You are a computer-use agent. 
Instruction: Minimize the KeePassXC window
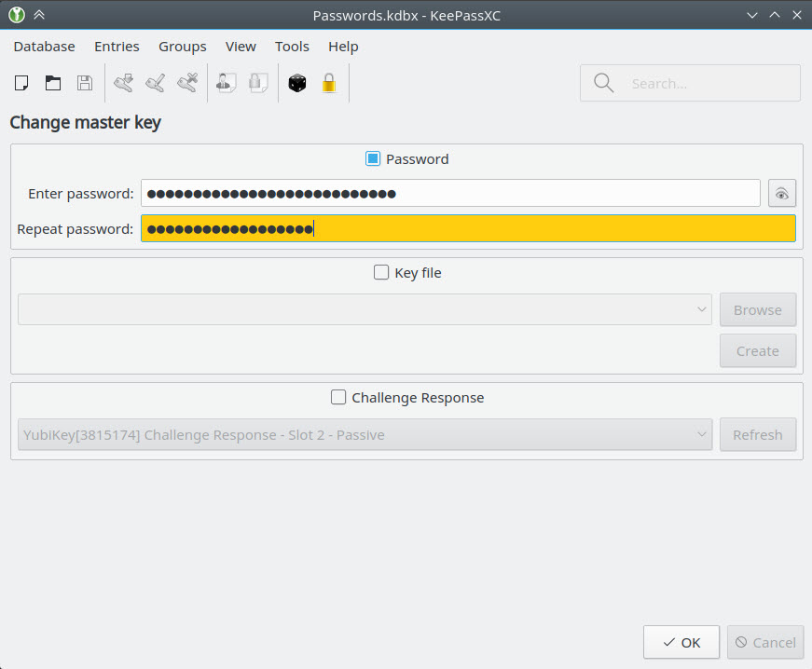pyautogui.click(x=752, y=15)
